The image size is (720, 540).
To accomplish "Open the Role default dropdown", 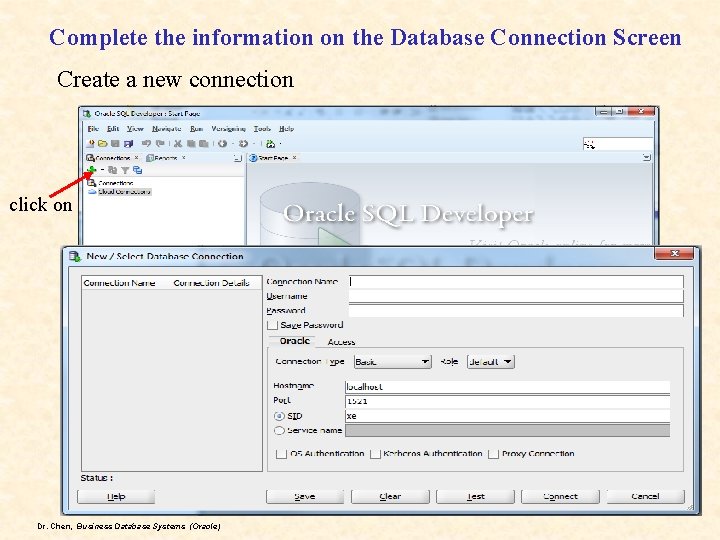I will [x=490, y=362].
